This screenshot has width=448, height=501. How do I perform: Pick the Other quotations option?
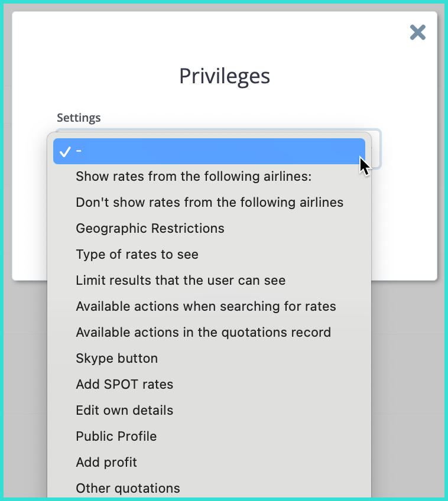[128, 489]
